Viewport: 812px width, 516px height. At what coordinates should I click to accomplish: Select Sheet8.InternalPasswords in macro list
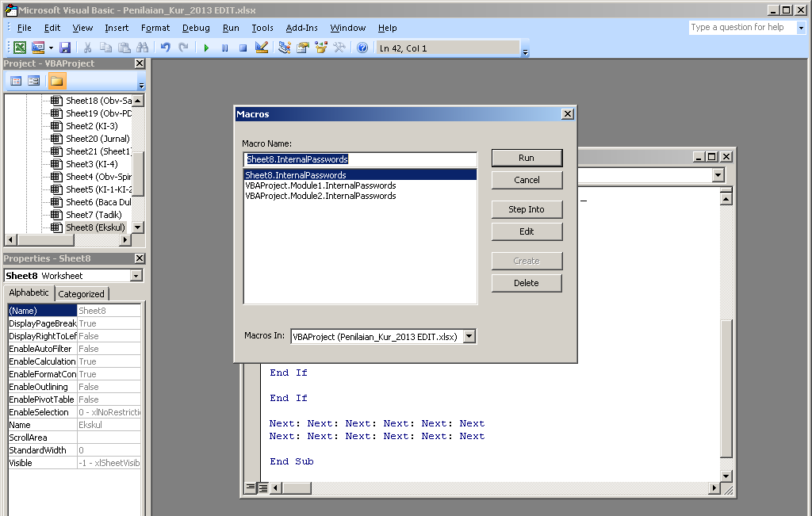click(360, 175)
